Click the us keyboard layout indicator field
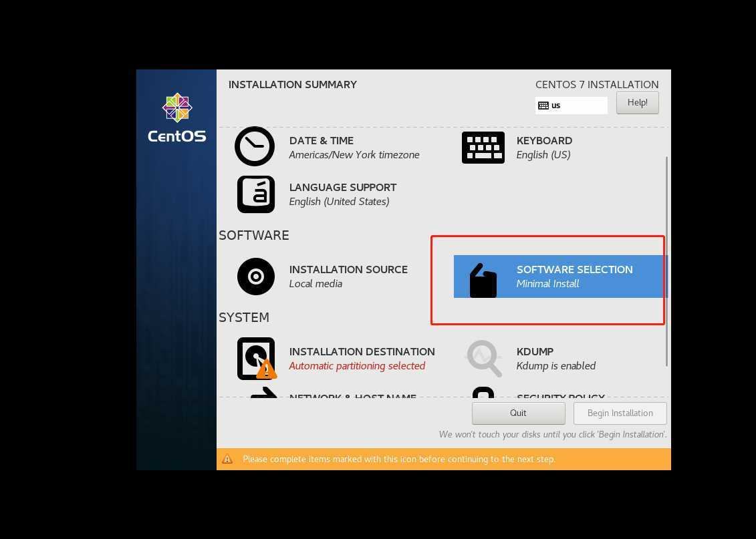756x539 pixels. coord(572,106)
